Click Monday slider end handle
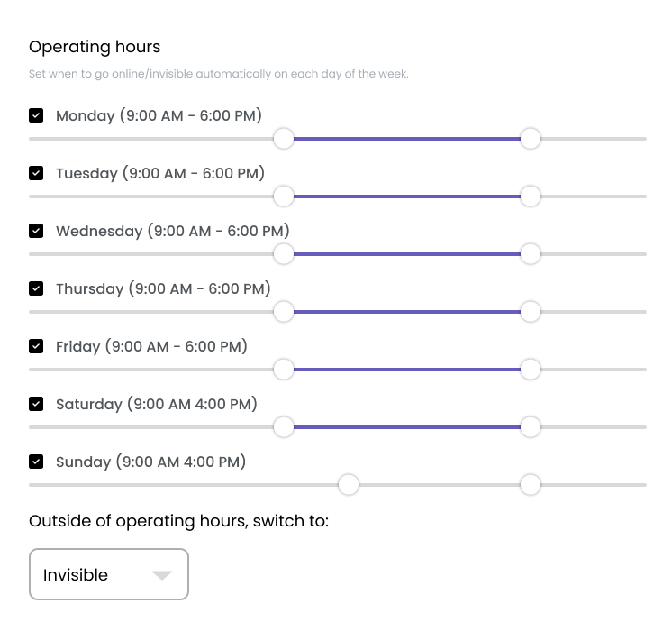672x631 pixels. click(531, 139)
